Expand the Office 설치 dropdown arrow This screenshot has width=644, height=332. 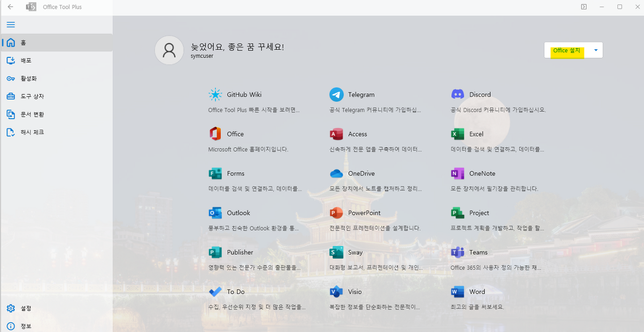pyautogui.click(x=596, y=50)
